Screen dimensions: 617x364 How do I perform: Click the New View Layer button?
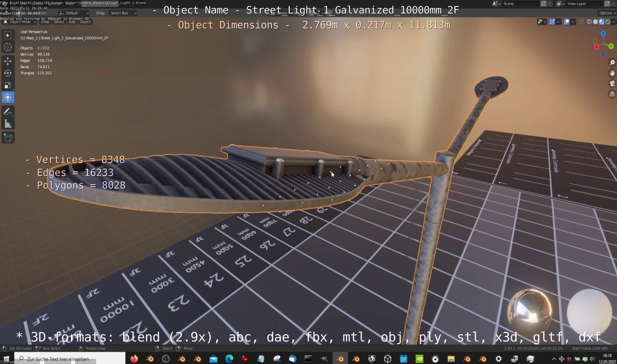607,4
